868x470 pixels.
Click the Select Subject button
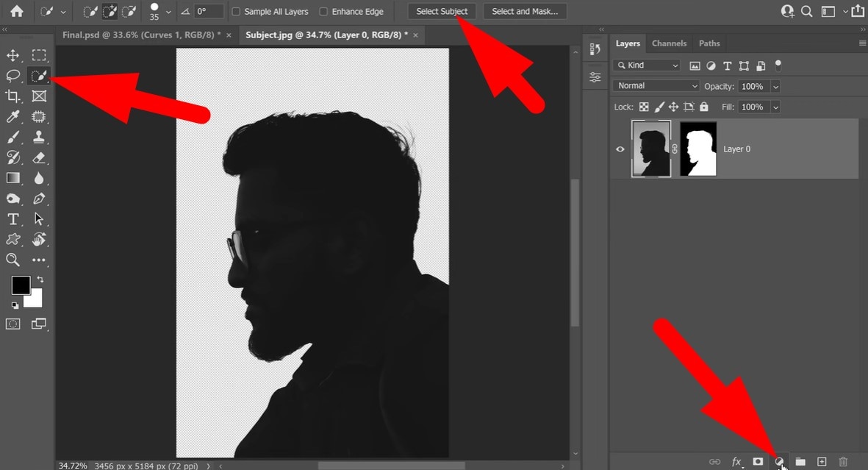pyautogui.click(x=442, y=11)
